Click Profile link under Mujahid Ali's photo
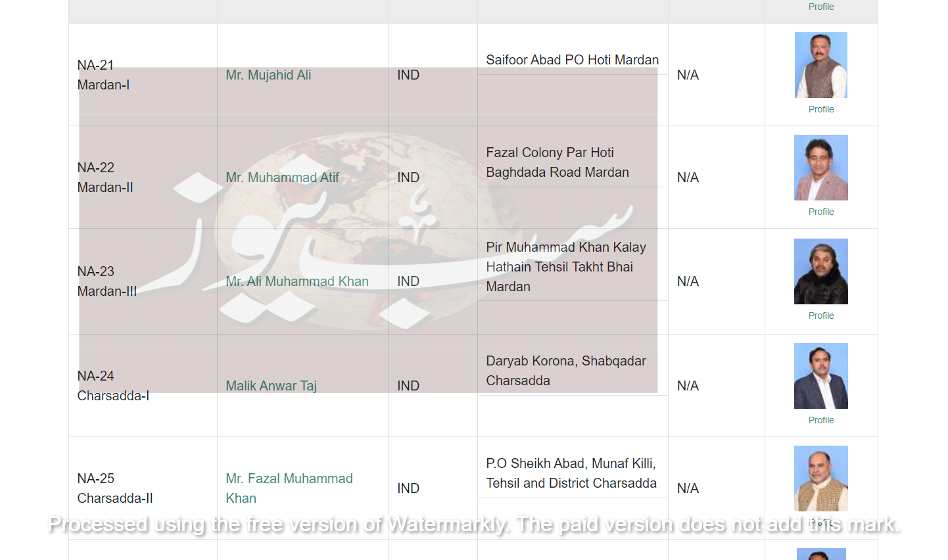 click(821, 109)
